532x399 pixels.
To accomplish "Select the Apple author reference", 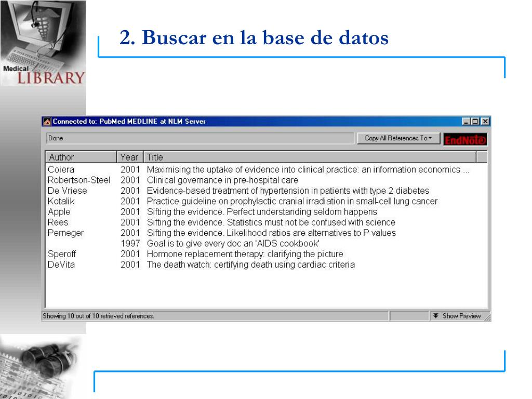I will tap(267, 212).
